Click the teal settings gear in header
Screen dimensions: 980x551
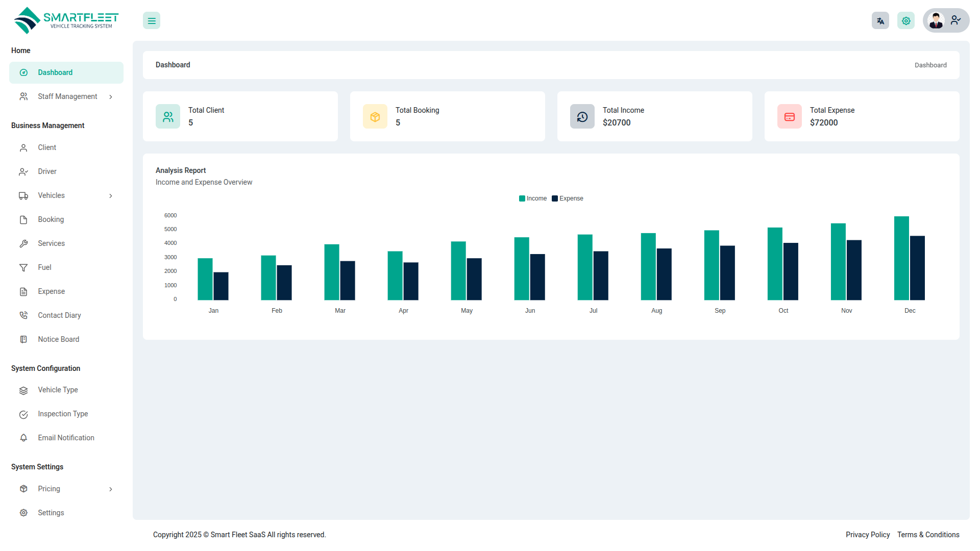[906, 21]
